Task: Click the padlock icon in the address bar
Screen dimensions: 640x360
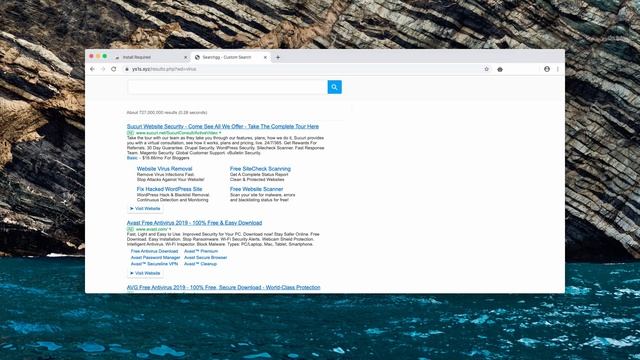Action: tap(127, 69)
